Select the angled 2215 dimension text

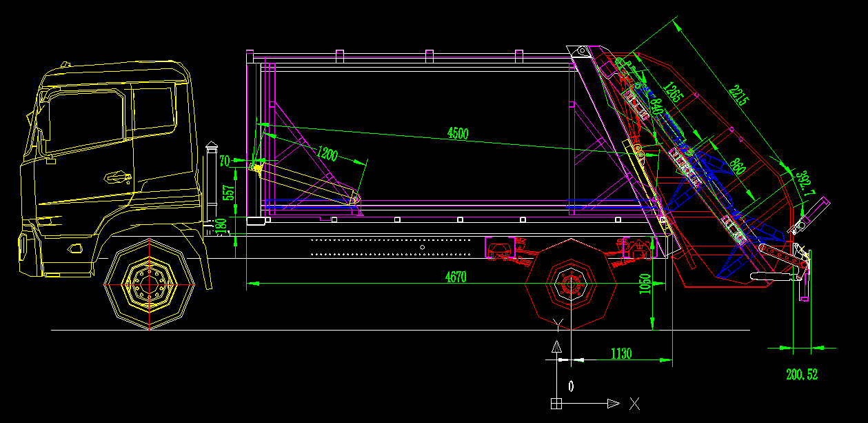point(738,95)
